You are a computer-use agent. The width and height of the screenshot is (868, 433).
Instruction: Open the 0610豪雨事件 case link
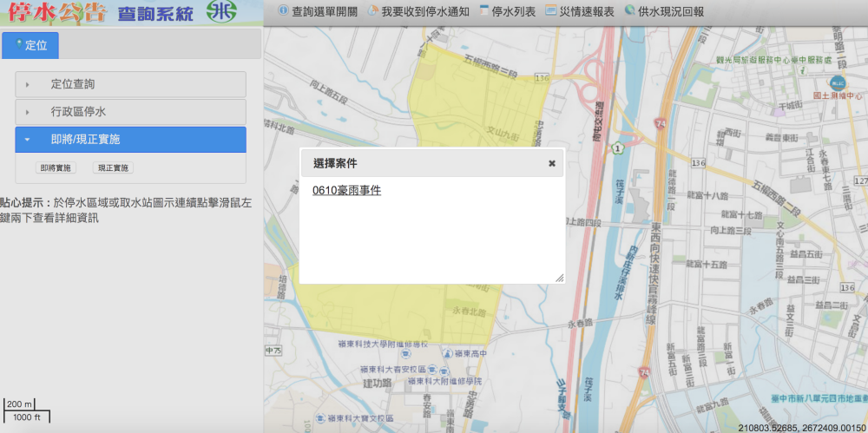346,191
